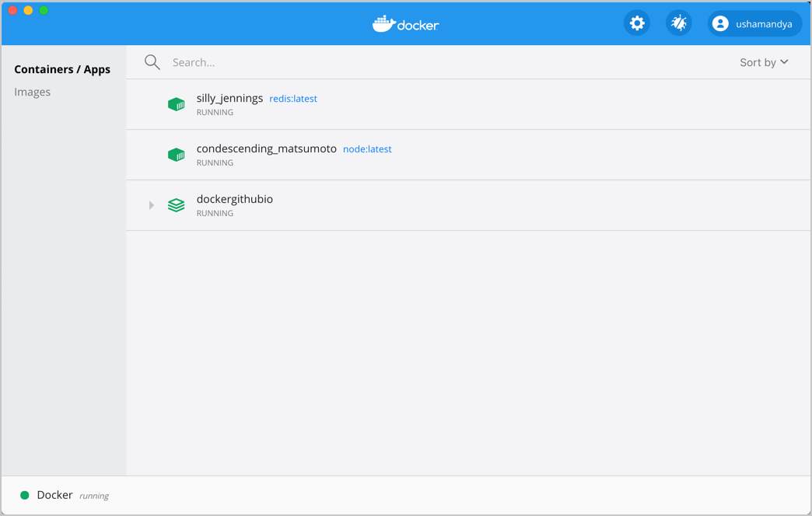Click the ushamandya account button

pyautogui.click(x=754, y=23)
